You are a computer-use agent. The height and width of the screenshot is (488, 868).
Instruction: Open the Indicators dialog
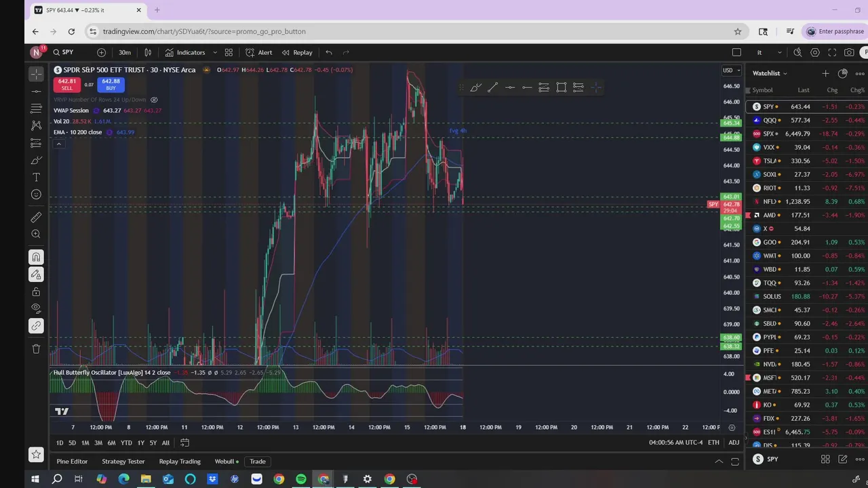tap(185, 52)
